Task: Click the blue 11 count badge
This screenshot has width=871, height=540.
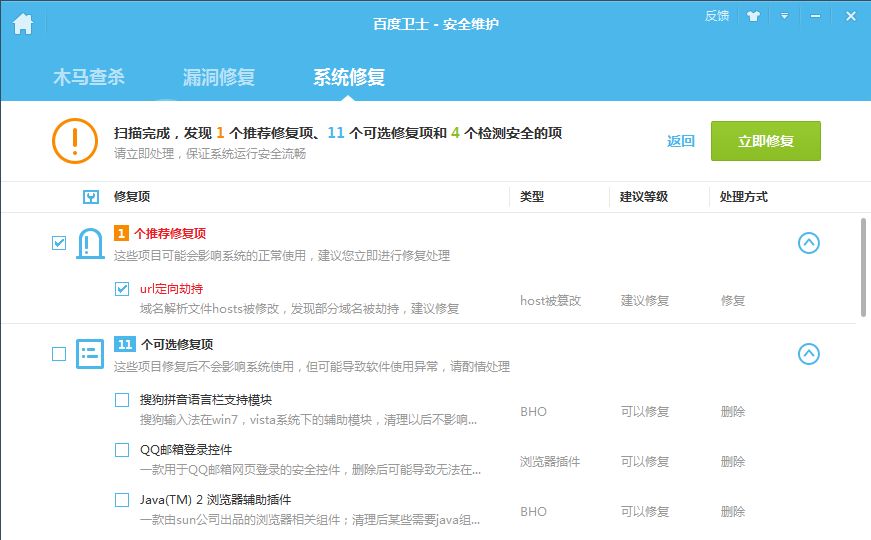Action: (125, 344)
